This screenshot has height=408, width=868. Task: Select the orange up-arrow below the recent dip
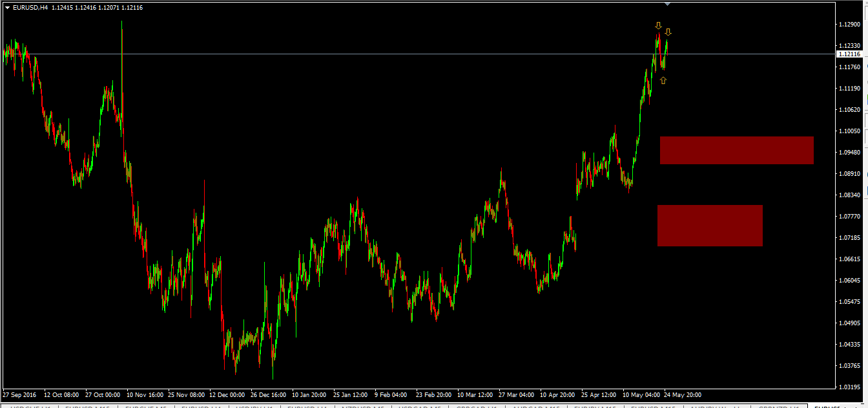(x=663, y=81)
